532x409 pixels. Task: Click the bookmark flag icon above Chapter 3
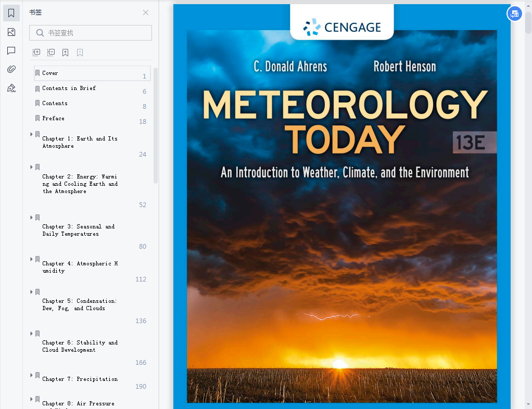[37, 218]
